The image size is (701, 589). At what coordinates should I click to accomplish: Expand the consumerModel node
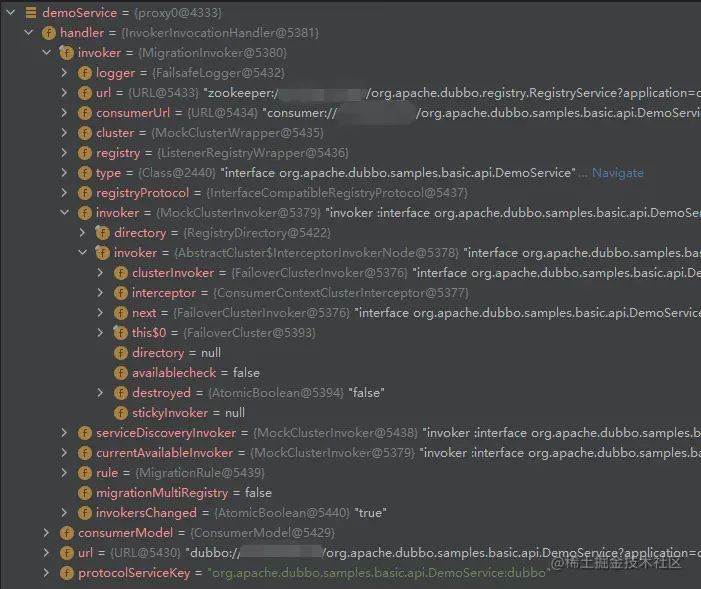(46, 532)
